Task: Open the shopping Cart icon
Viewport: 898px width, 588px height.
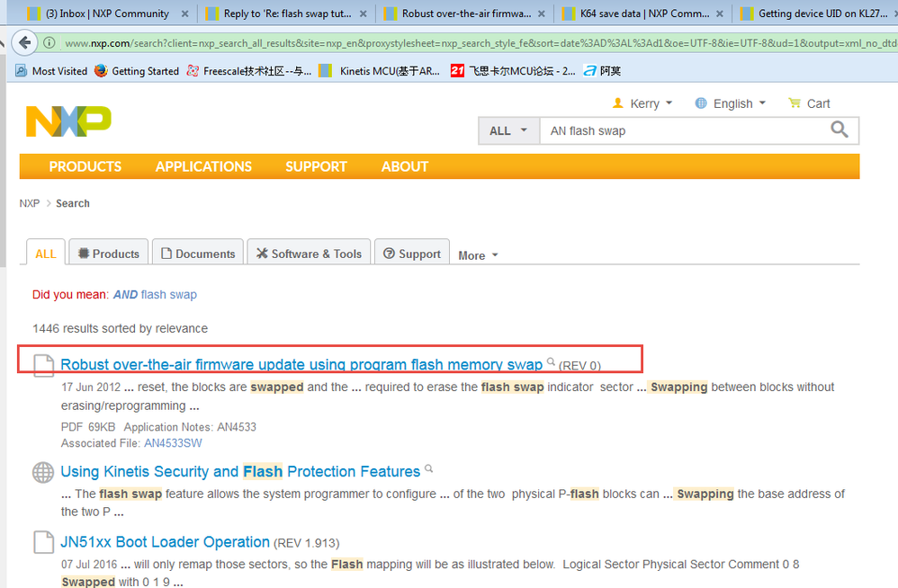Action: pos(794,103)
